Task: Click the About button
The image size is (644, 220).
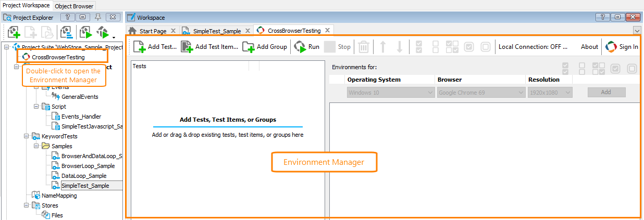Action: 589,47
